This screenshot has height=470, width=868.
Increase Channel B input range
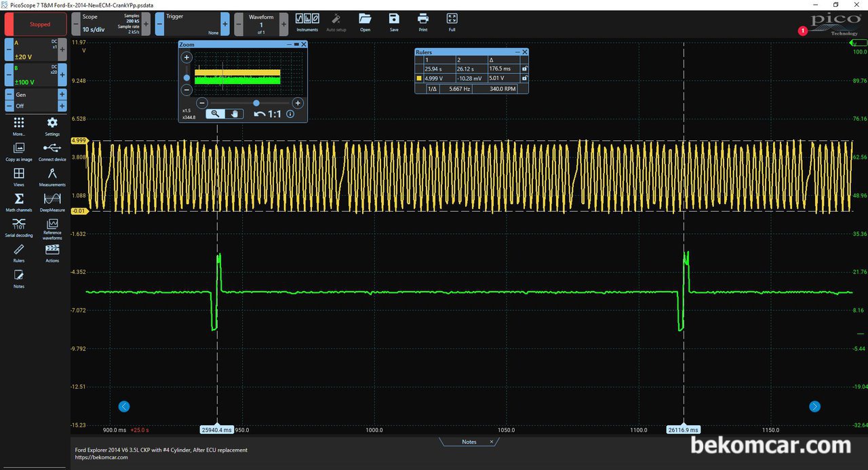click(x=62, y=75)
